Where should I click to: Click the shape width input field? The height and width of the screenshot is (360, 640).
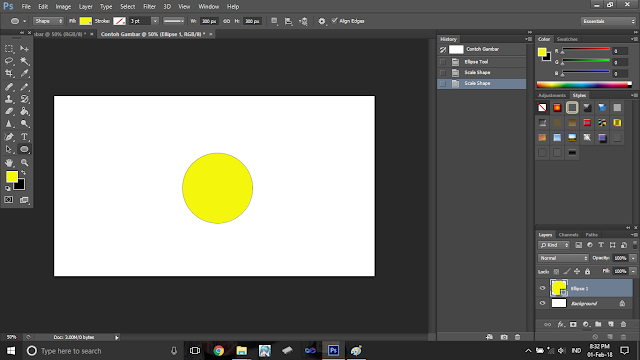click(209, 21)
